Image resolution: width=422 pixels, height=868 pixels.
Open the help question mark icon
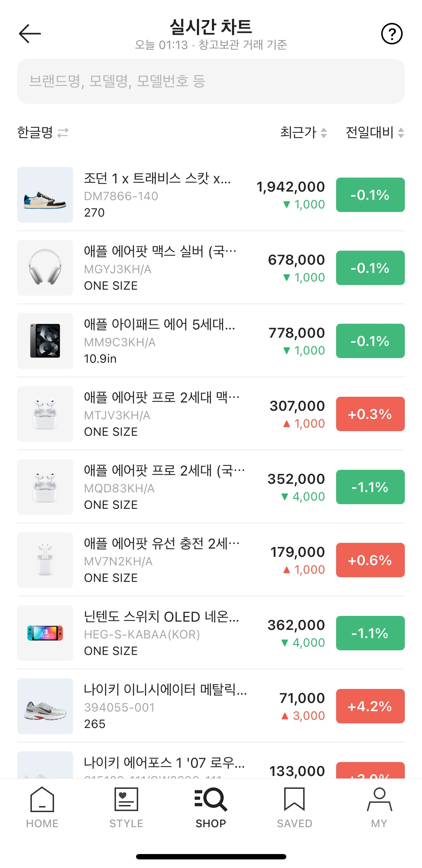[392, 34]
